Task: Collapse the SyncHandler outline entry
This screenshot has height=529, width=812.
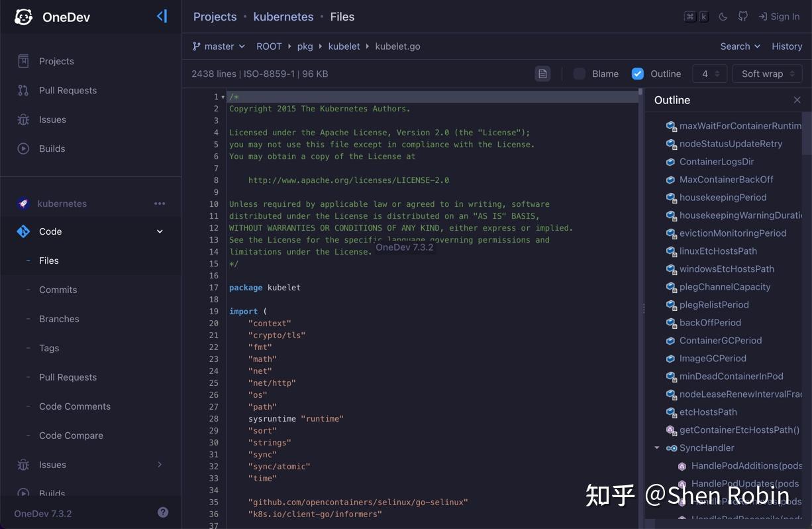Action: (x=657, y=447)
